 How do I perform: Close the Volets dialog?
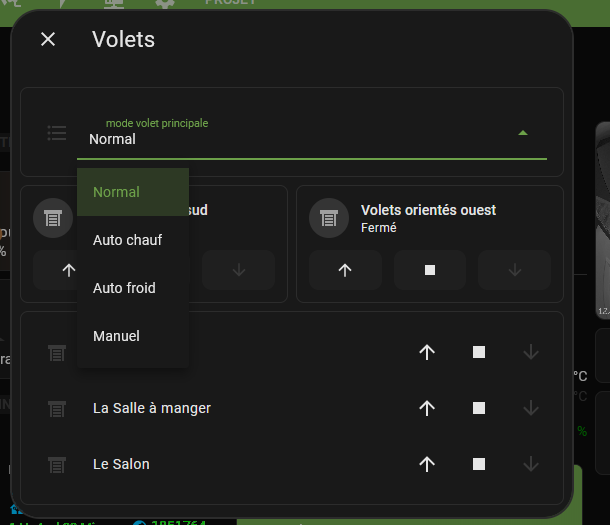click(48, 39)
